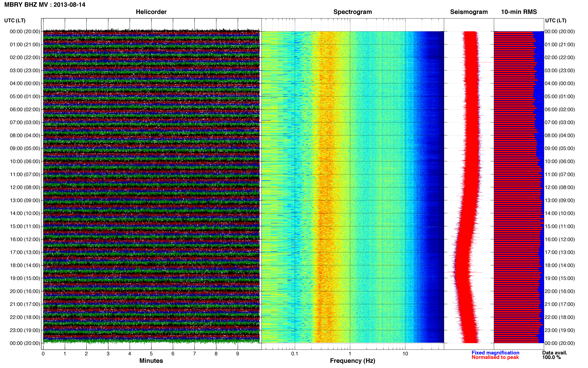
Task: Click the left '19:00 (15:00)' time label
Action: 25,278
